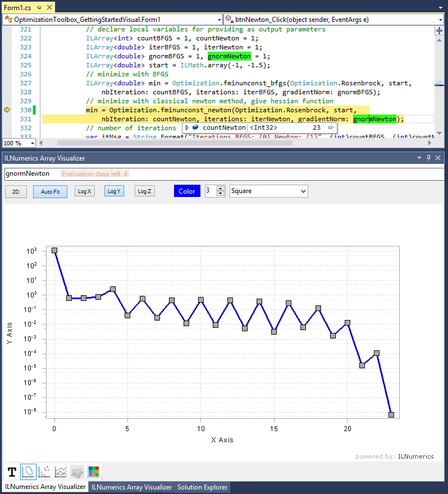Pin the countNewton data tip

(331, 127)
